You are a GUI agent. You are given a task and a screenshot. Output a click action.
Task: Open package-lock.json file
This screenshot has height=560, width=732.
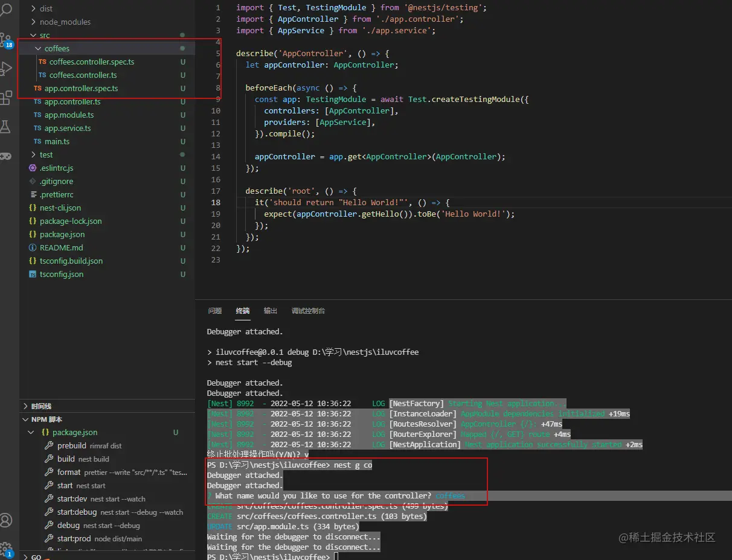click(x=71, y=221)
